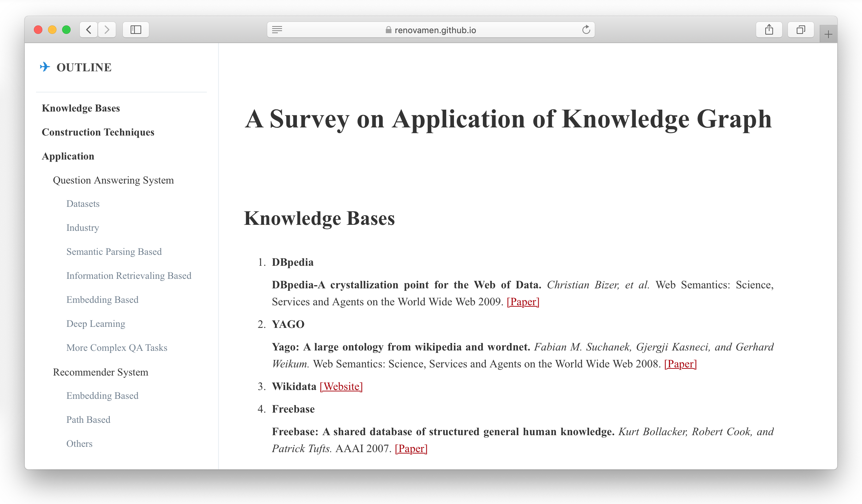The height and width of the screenshot is (504, 862).
Task: Toggle the Safari sidebar button
Action: point(136,30)
